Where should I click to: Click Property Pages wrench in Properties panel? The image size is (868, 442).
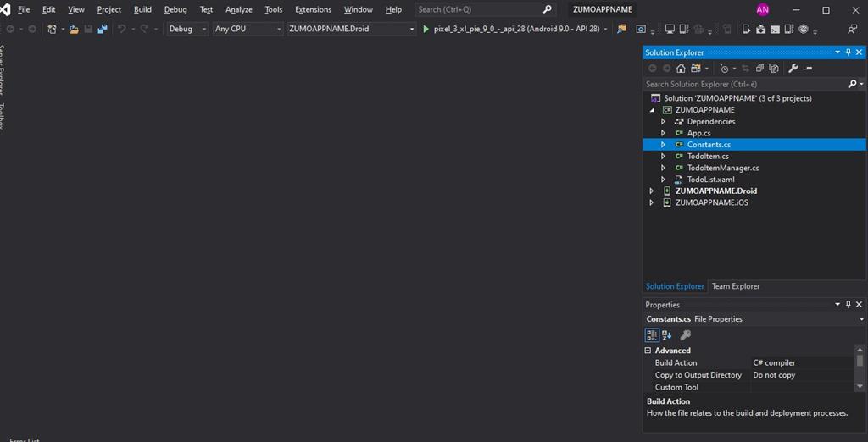(x=685, y=334)
